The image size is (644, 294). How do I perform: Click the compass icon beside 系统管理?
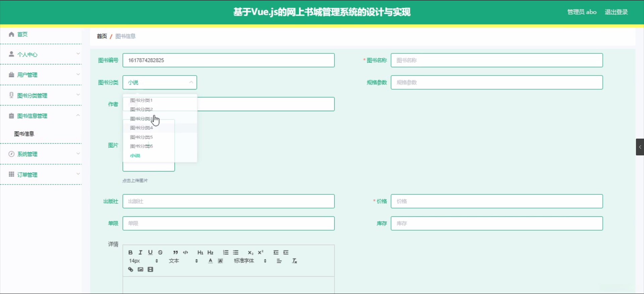click(11, 154)
